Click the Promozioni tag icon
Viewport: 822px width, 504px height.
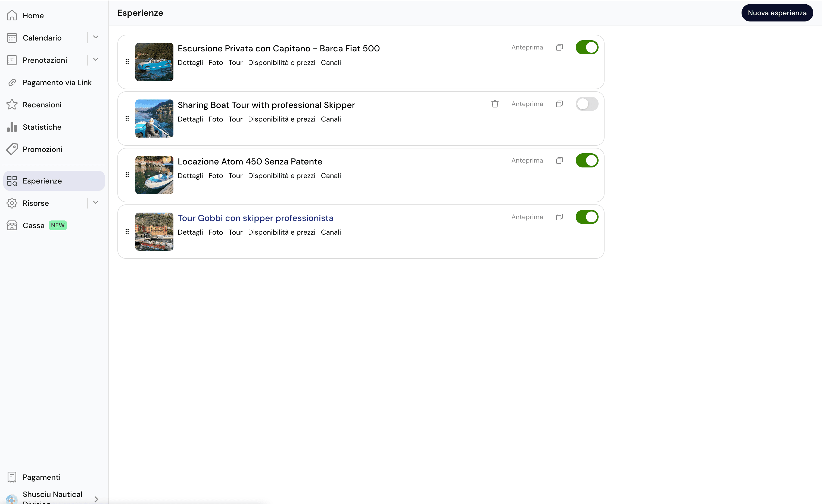tap(12, 150)
